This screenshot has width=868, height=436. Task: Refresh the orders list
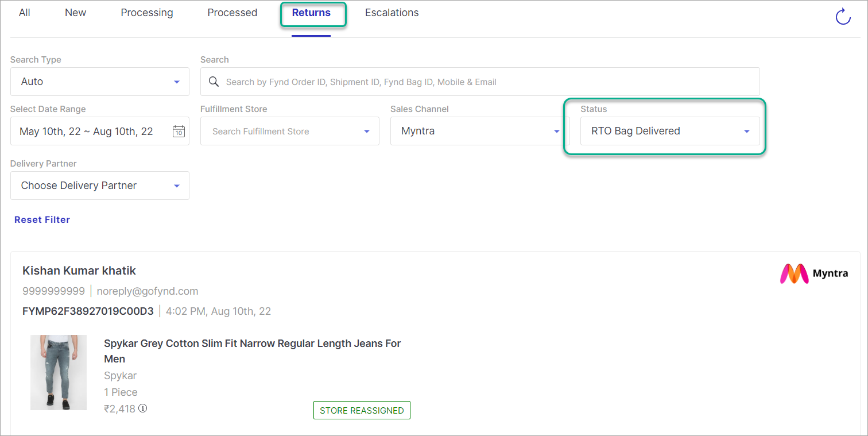coord(843,17)
